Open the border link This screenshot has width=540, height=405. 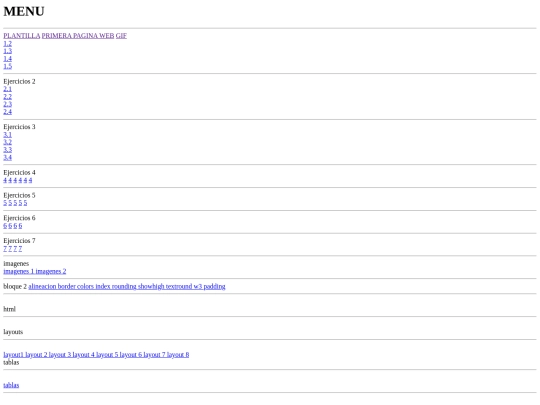66,287
